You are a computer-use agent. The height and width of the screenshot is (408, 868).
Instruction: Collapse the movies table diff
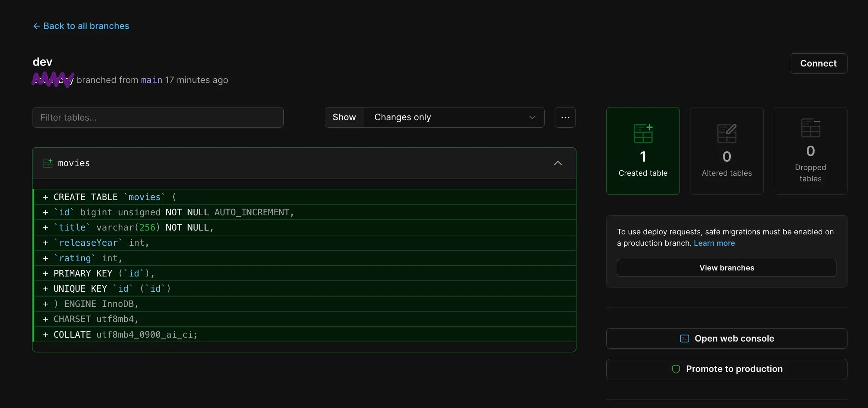[x=557, y=163]
